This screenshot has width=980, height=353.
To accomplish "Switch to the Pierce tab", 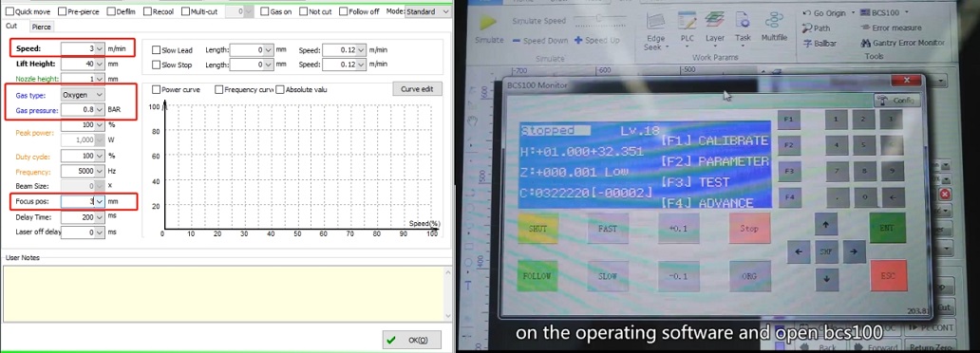I will 41,27.
